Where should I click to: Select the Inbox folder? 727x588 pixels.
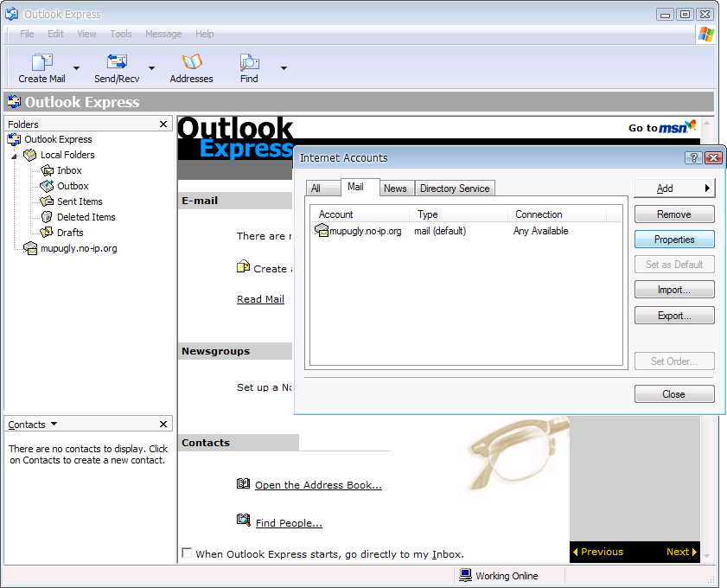click(x=69, y=170)
